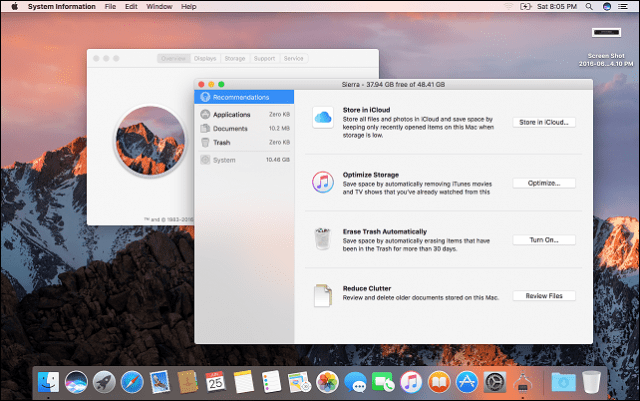The width and height of the screenshot is (640, 401).
Task: Open the Apple menu
Action: point(14,7)
